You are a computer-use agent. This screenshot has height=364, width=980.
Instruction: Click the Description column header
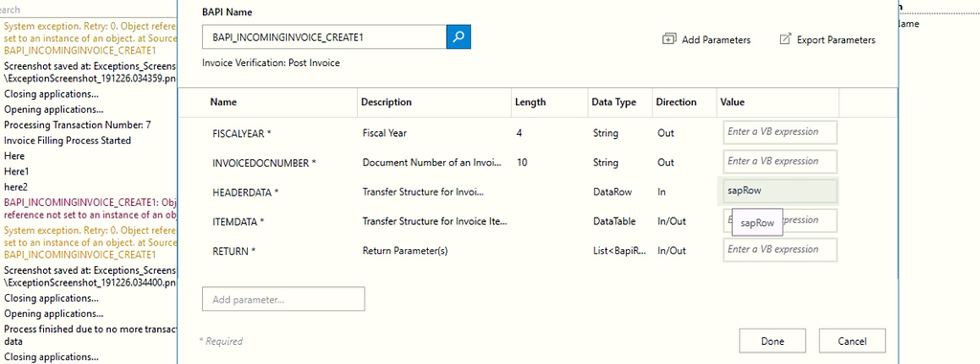click(387, 102)
